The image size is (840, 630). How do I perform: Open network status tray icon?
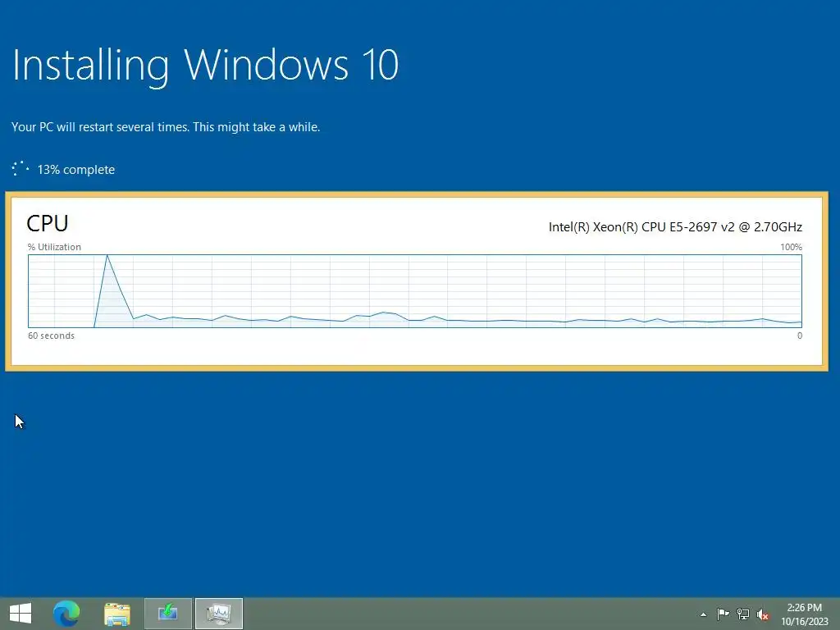(743, 614)
